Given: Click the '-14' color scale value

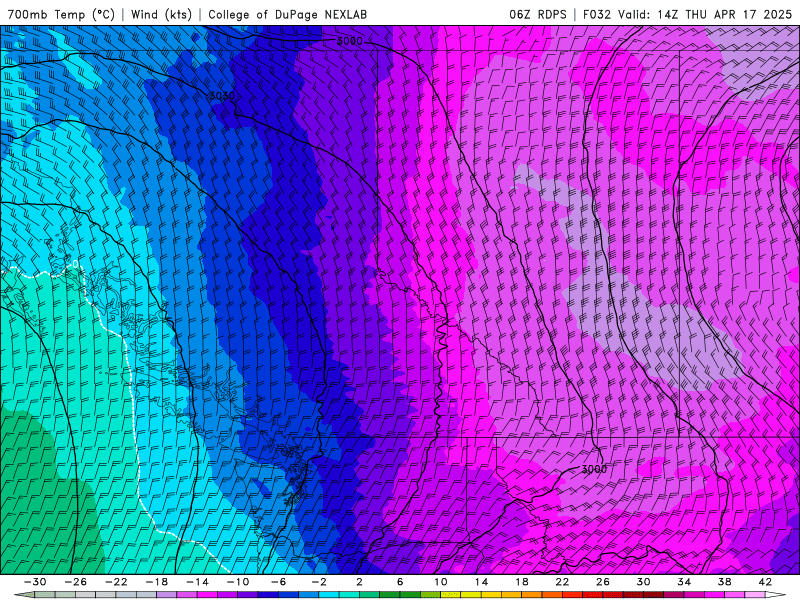Looking at the screenshot, I should [x=197, y=582].
